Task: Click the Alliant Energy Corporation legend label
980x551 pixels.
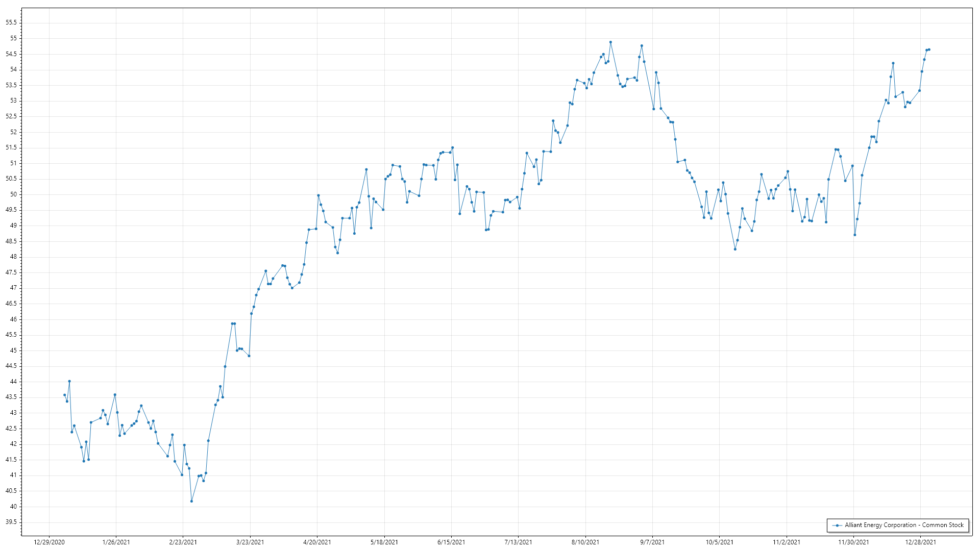Action: tap(904, 525)
